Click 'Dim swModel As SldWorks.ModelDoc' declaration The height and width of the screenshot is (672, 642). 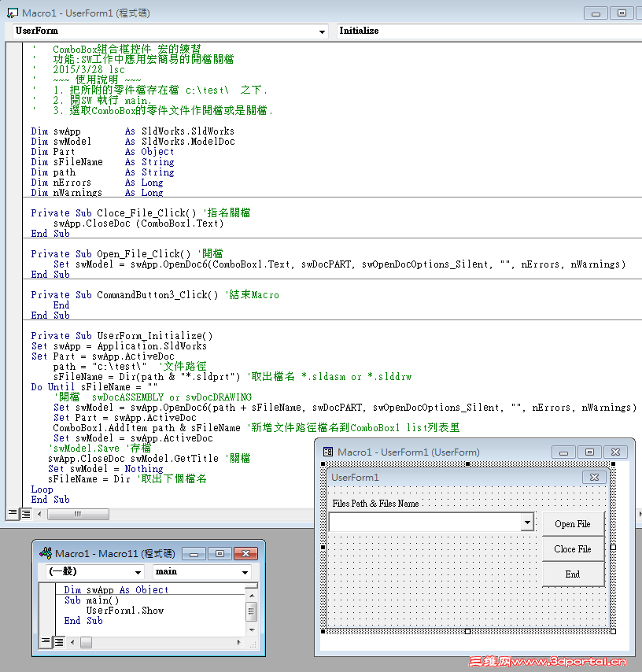133,142
